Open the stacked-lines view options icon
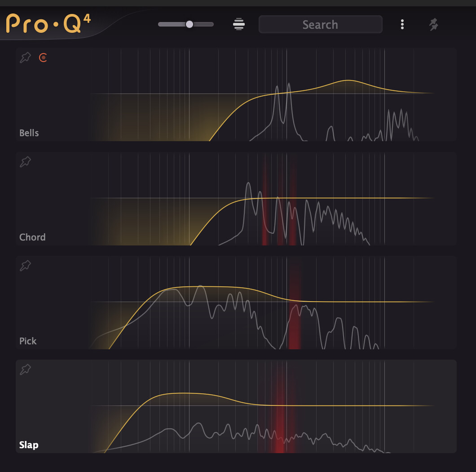 tap(239, 24)
